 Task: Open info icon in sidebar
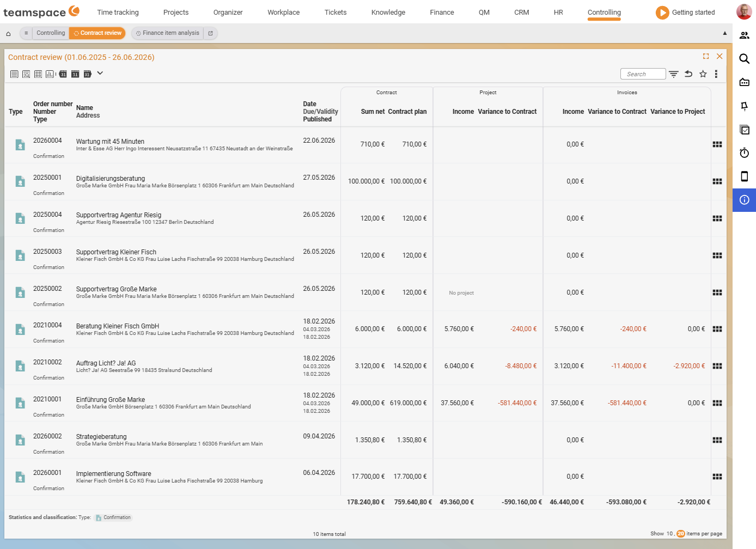[745, 200]
